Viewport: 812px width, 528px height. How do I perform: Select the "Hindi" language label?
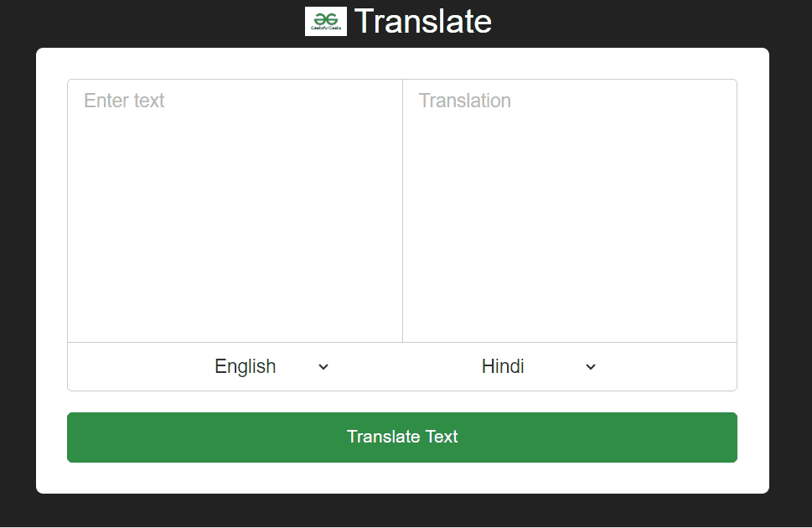tap(503, 367)
